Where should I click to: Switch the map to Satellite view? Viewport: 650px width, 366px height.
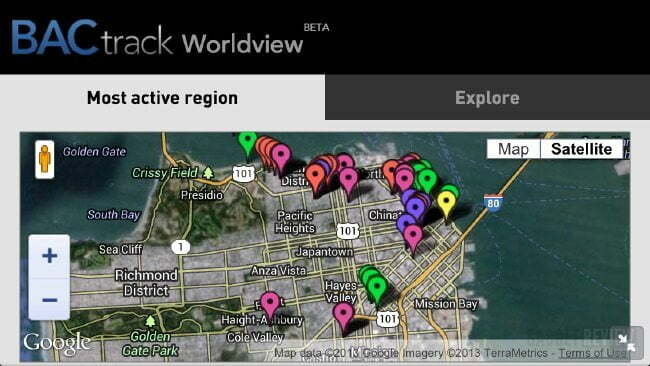point(582,149)
